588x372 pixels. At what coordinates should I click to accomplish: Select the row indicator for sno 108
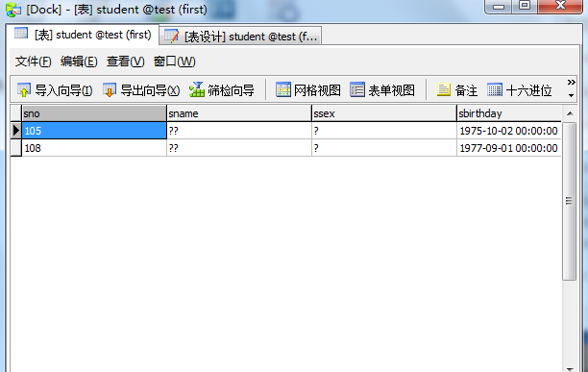(x=16, y=148)
